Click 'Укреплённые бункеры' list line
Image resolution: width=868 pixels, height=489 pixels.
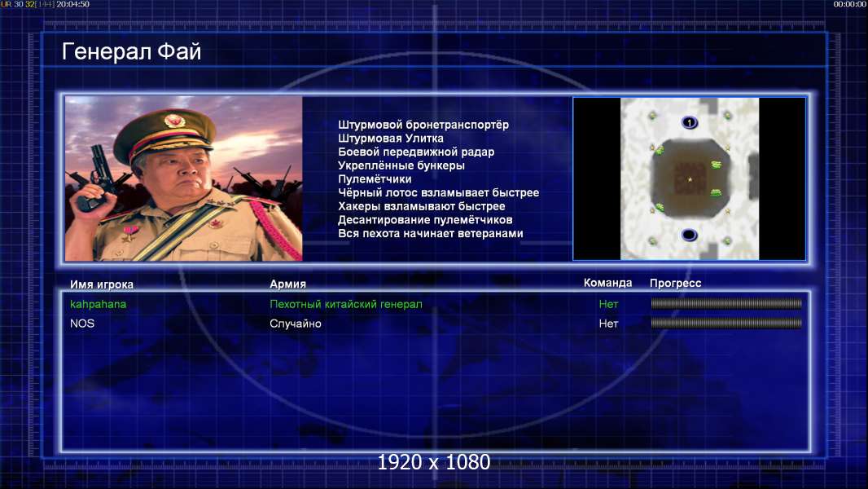[401, 165]
